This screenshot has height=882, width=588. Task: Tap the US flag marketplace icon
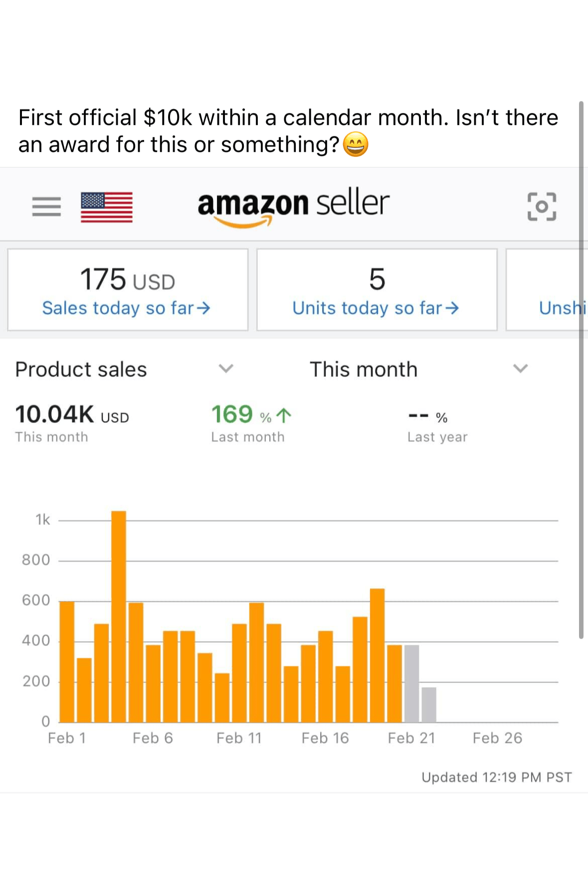click(107, 207)
